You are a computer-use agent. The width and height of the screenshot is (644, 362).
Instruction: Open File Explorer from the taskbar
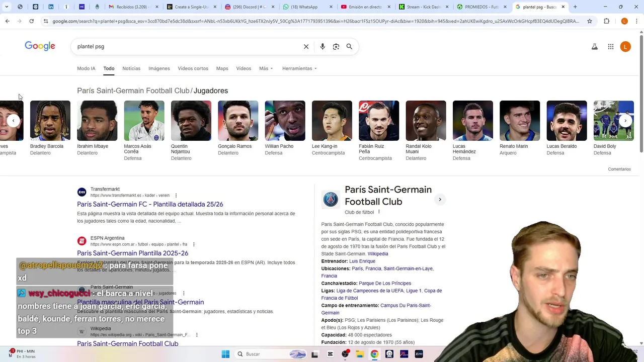click(360, 354)
